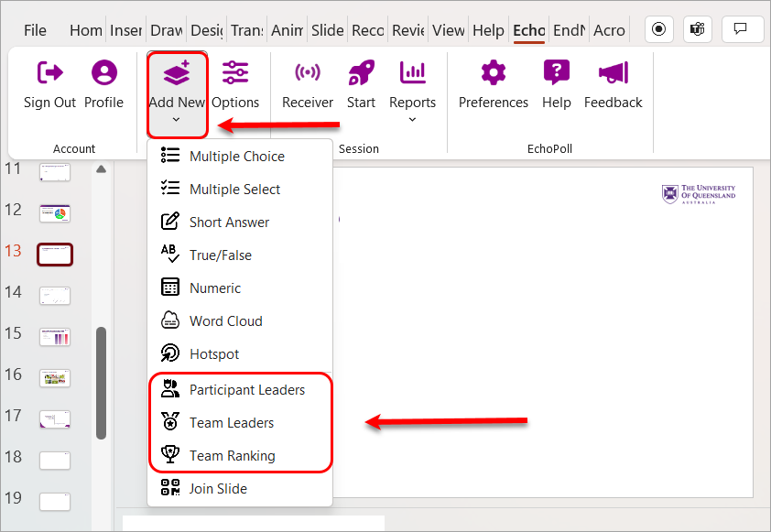The image size is (771, 532).
Task: Expand the Reports dropdown
Action: [412, 119]
